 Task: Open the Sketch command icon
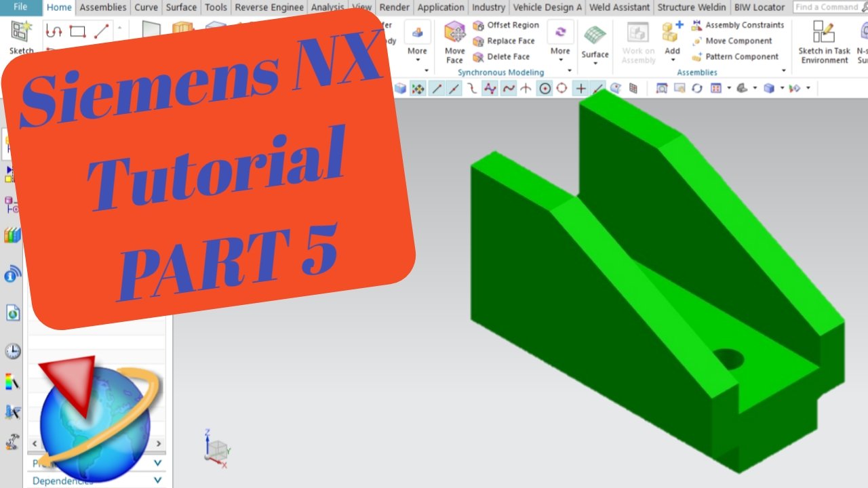22,31
